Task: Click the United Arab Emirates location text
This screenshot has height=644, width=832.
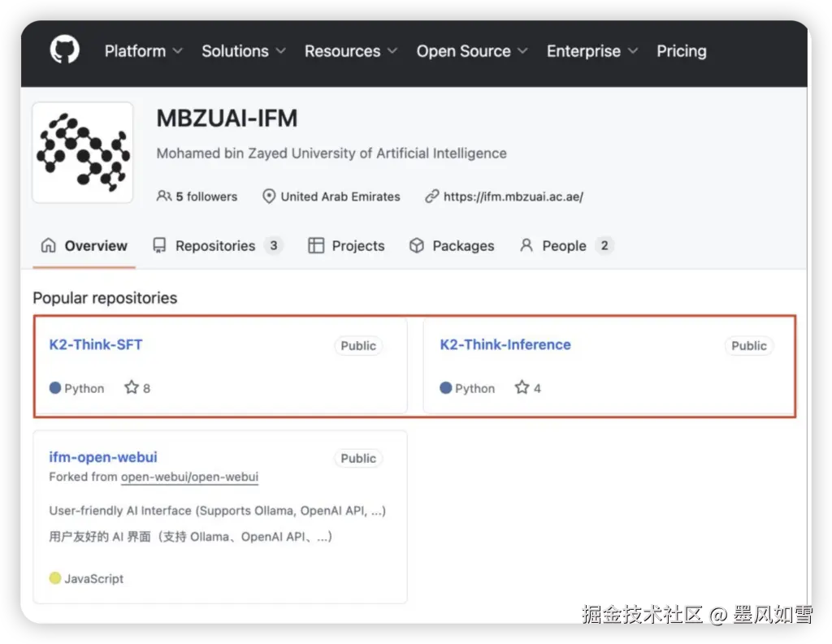Action: point(340,197)
